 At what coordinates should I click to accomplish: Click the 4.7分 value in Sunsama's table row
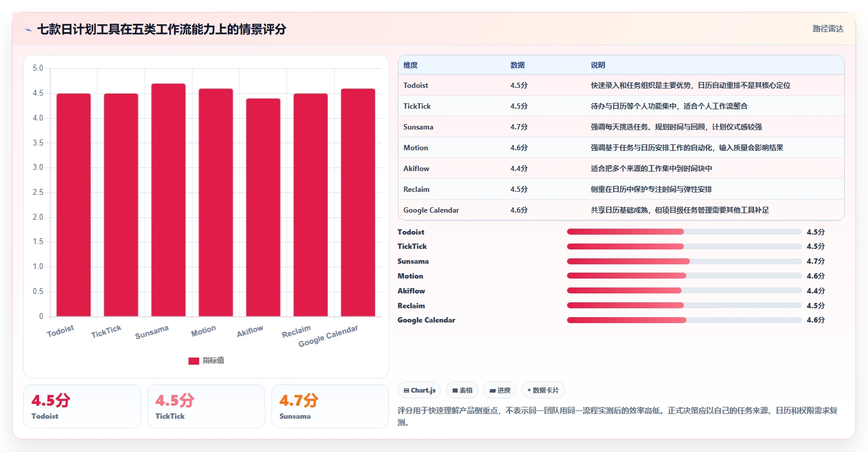[519, 127]
